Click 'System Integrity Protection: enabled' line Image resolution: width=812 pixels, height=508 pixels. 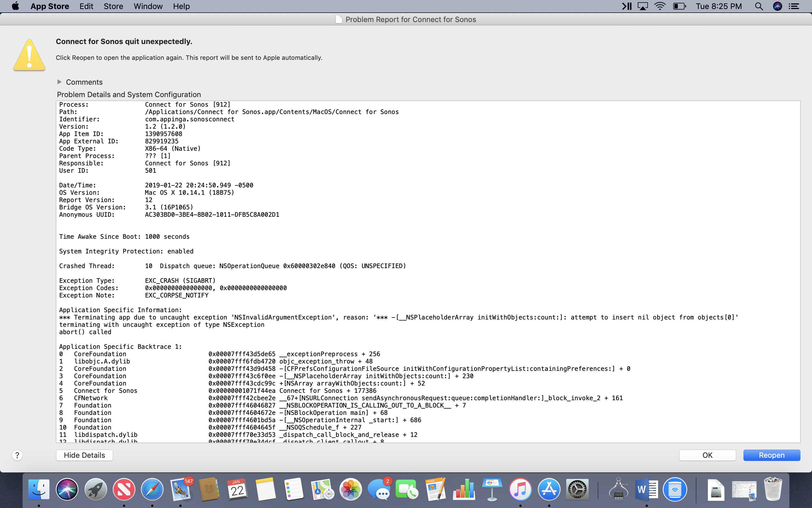[126, 251]
